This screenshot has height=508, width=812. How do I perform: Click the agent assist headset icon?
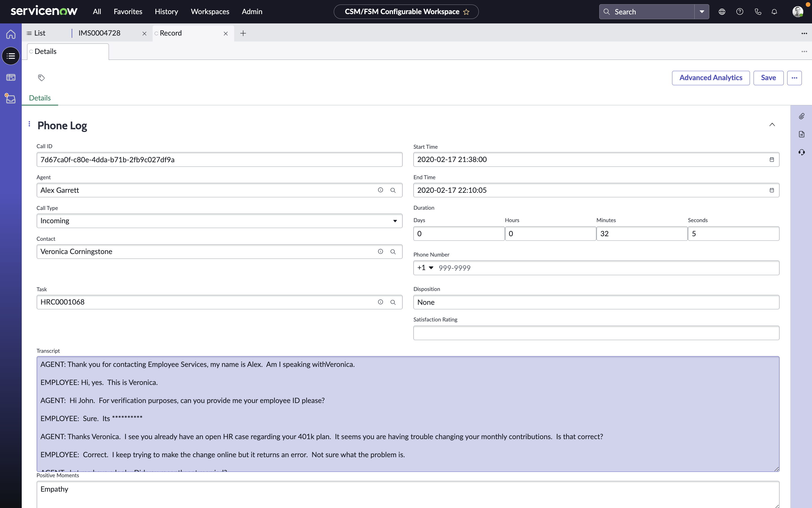point(802,152)
